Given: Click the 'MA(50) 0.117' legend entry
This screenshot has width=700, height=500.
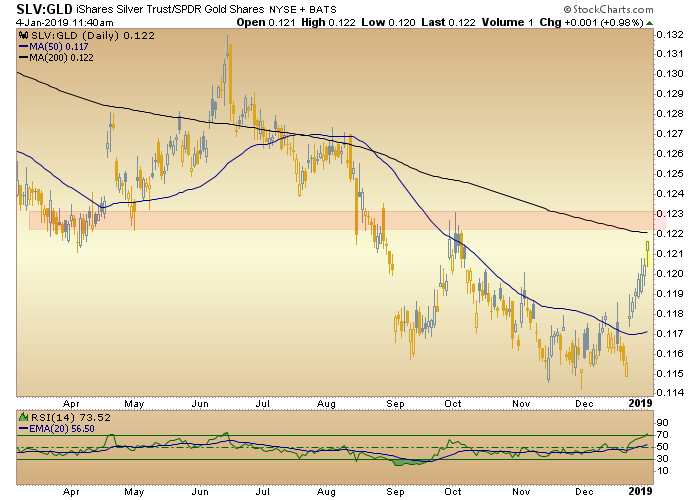Looking at the screenshot, I should click(58, 46).
